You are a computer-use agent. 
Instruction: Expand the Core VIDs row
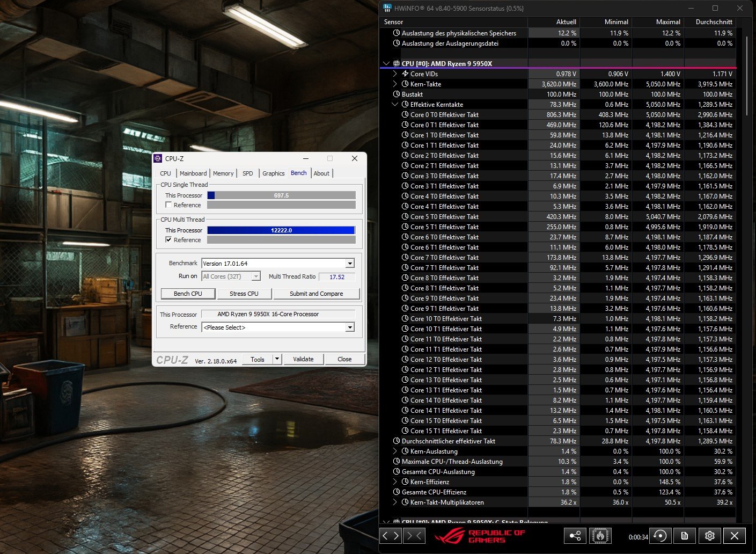[x=395, y=74]
